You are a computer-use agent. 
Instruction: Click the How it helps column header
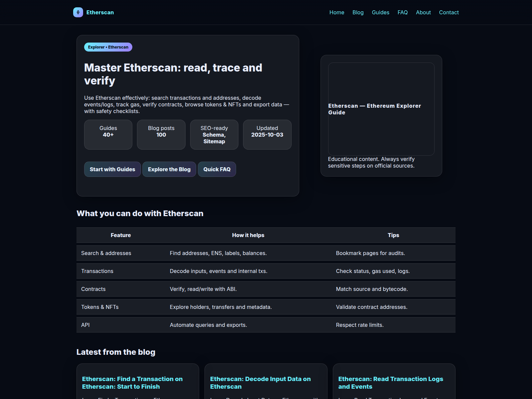248,235
